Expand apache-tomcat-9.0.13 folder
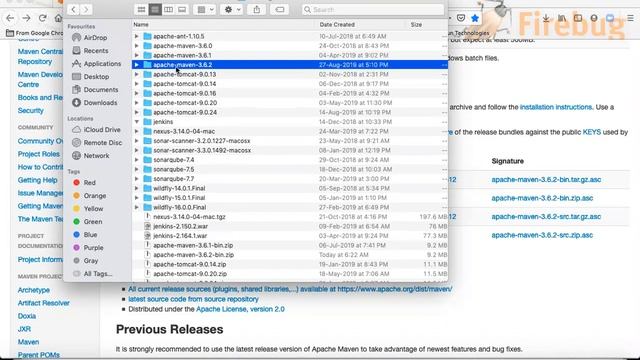This screenshot has height=360, width=640. (137, 74)
